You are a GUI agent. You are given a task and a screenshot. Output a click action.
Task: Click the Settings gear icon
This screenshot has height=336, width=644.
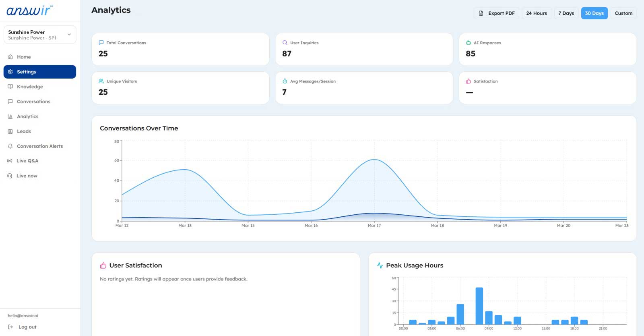tap(10, 72)
